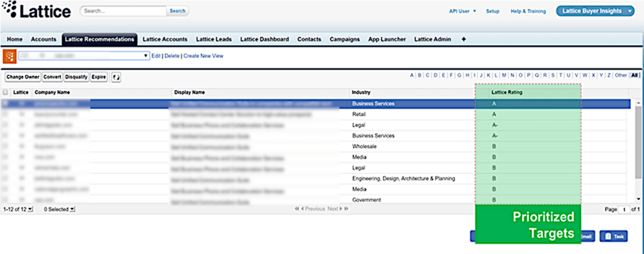
Task: Open Help & Training link
Action: click(528, 11)
